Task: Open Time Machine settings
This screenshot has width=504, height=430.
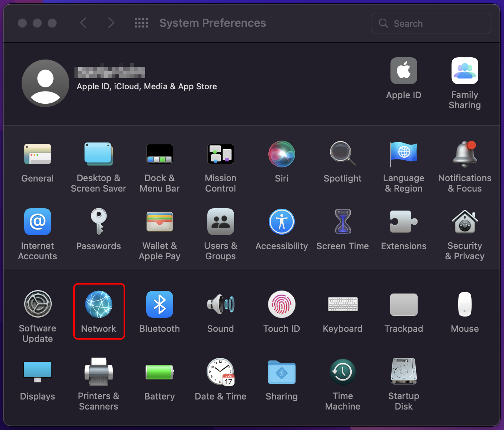Action: [x=342, y=379]
